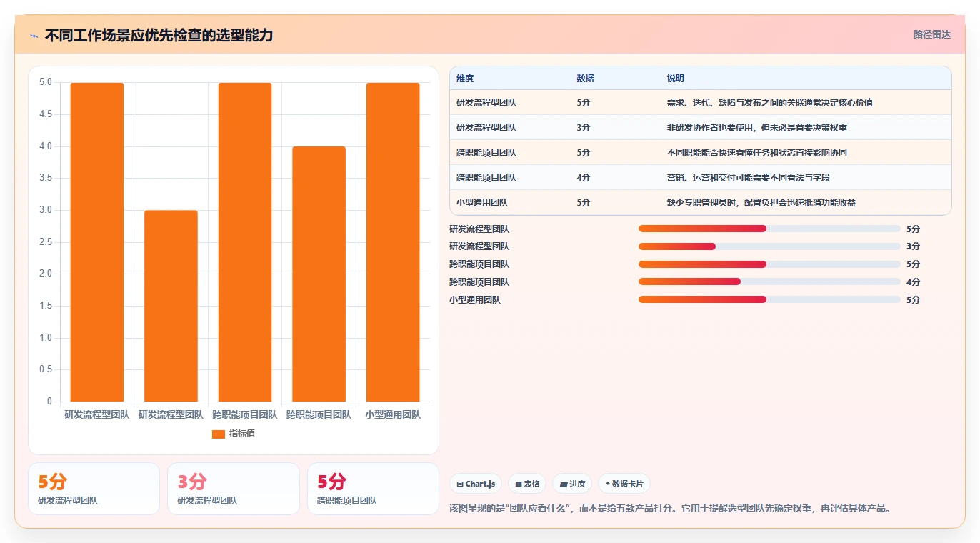Select the cell 需求、迭代、缺陷与发布之间的关联通常决定核心价值
Viewport: 980px width, 543px height.
coord(770,103)
